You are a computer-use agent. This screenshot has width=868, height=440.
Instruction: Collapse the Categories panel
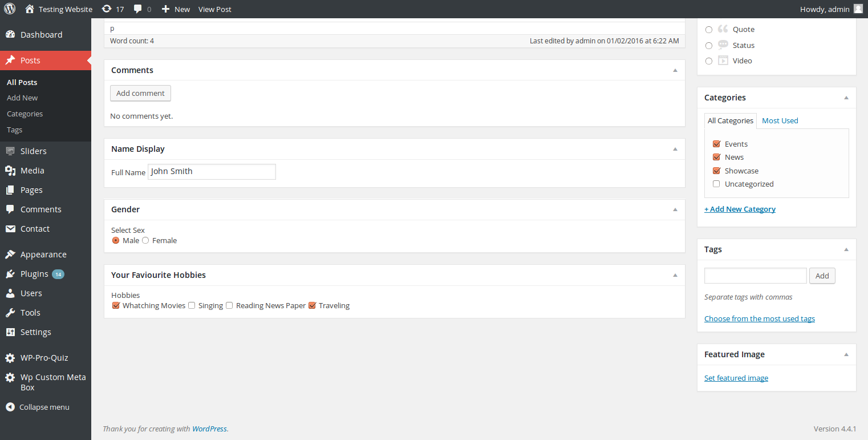846,98
